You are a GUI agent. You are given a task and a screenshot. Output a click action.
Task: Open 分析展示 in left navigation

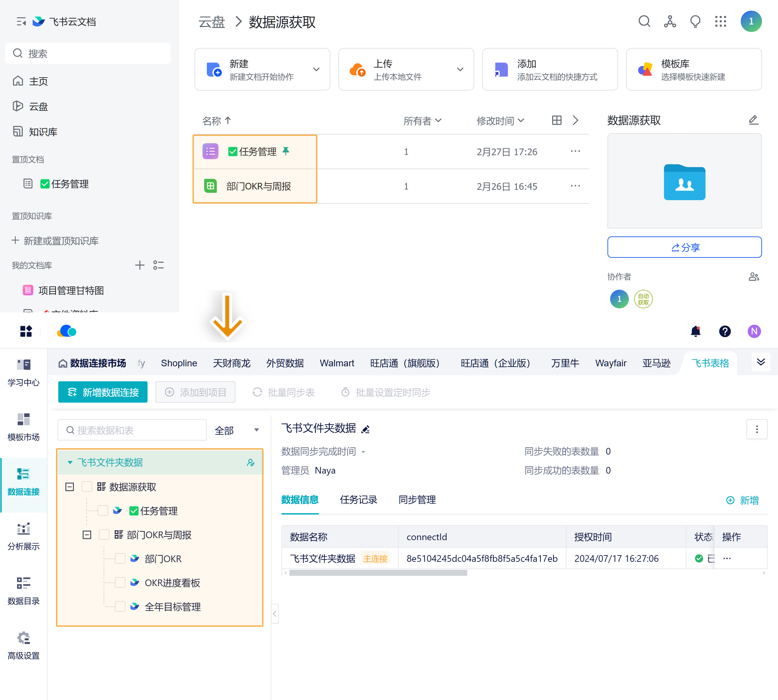pyautogui.click(x=23, y=536)
